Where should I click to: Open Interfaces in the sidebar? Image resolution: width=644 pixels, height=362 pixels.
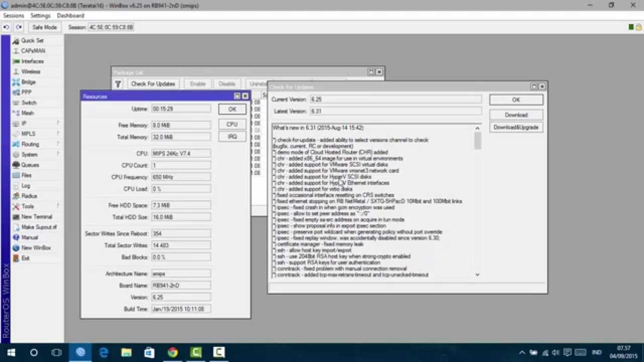click(x=32, y=61)
